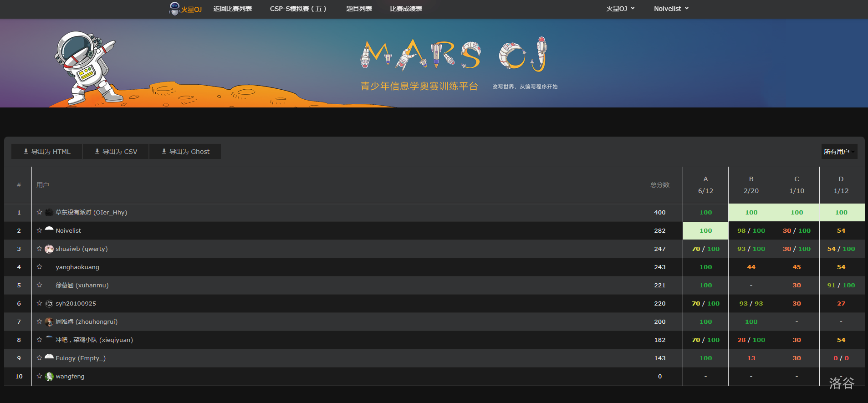The width and height of the screenshot is (868, 403).
Task: Click shuaiwb's avatar picture
Action: click(x=49, y=249)
